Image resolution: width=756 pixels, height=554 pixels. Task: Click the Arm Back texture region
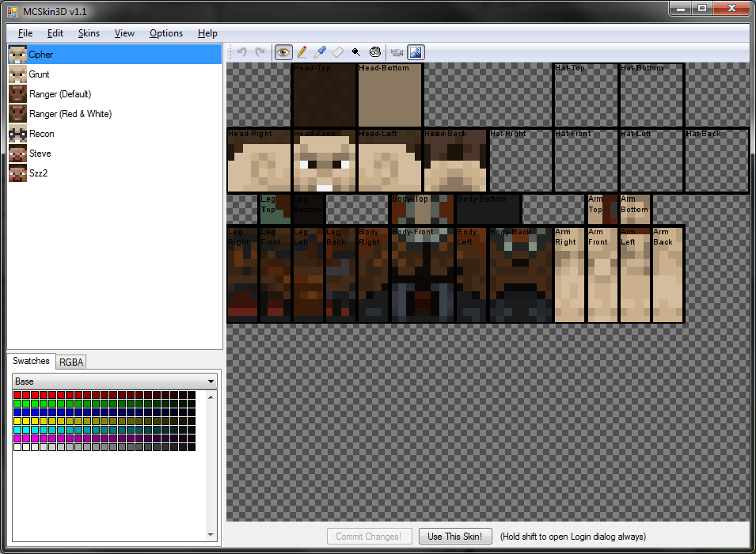pos(668,275)
